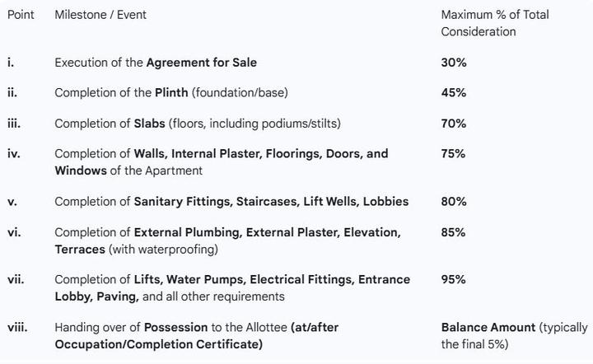Select the 80% percentage value
593x364 pixels.
coord(454,202)
